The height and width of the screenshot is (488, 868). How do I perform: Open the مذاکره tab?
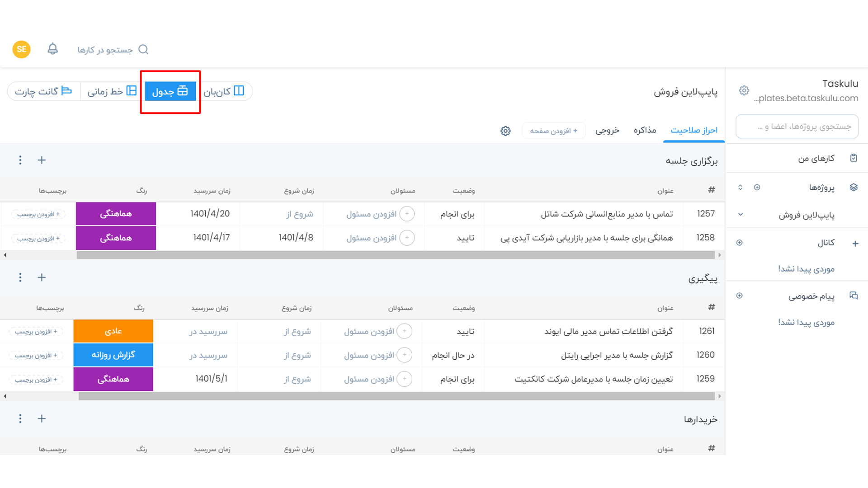tap(644, 130)
